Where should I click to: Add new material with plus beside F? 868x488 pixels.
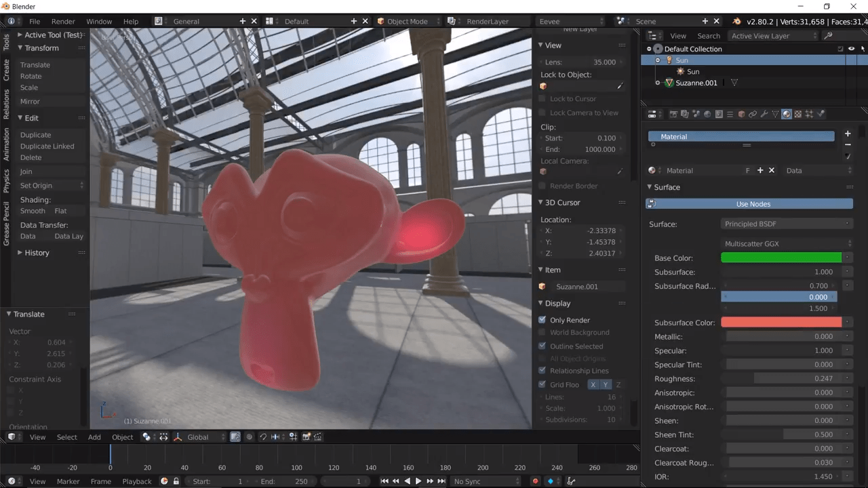(x=760, y=171)
